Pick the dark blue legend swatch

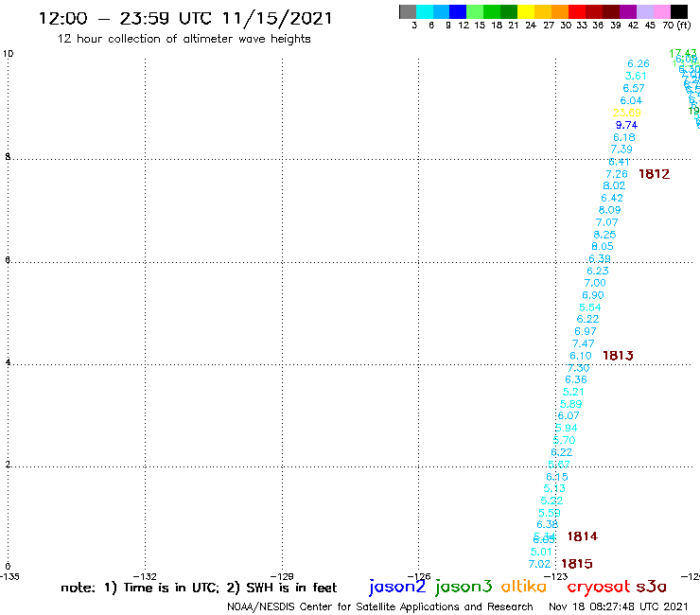pos(458,11)
